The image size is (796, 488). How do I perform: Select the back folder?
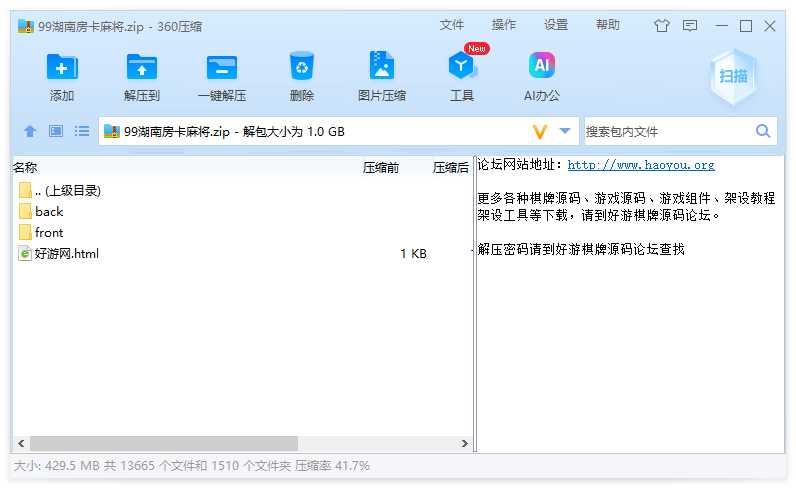[49, 211]
